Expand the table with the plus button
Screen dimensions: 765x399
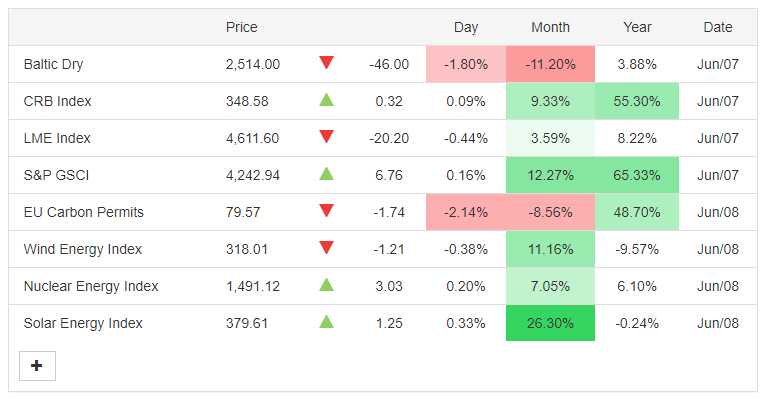click(x=38, y=366)
